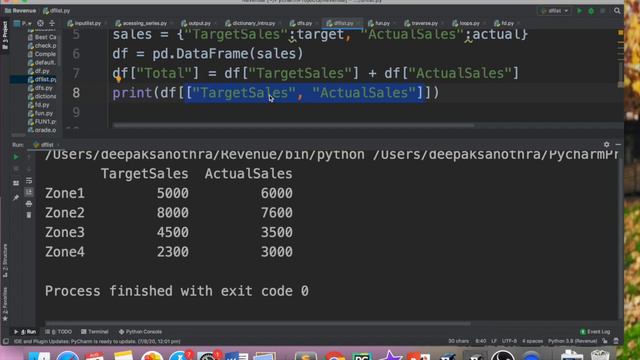Open the dflist run configuration dropdown
The height and width of the screenshot is (360, 640).
(554, 11)
